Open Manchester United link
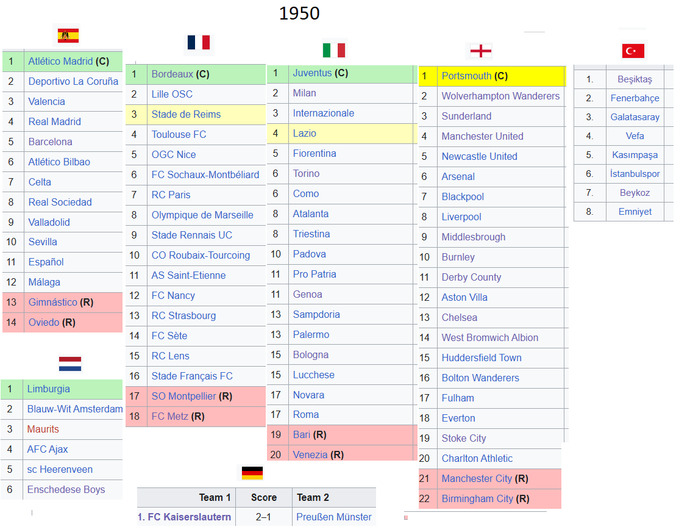 [482, 136]
